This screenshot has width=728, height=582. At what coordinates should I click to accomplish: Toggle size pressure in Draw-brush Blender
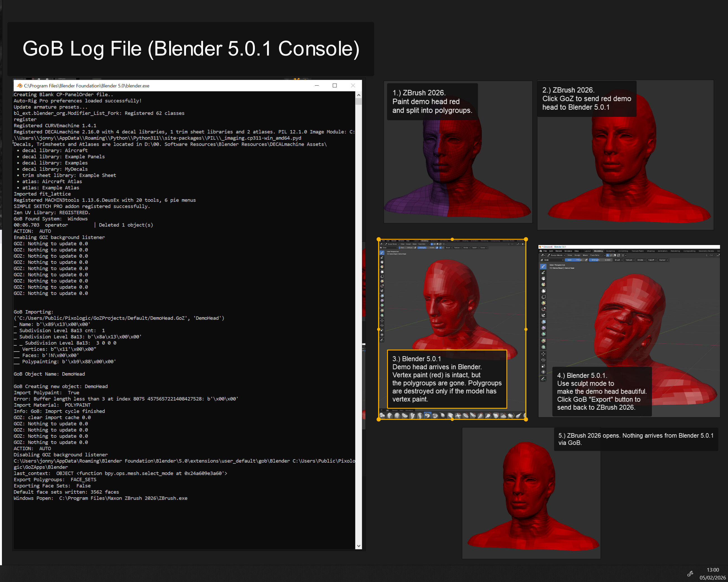click(x=415, y=248)
